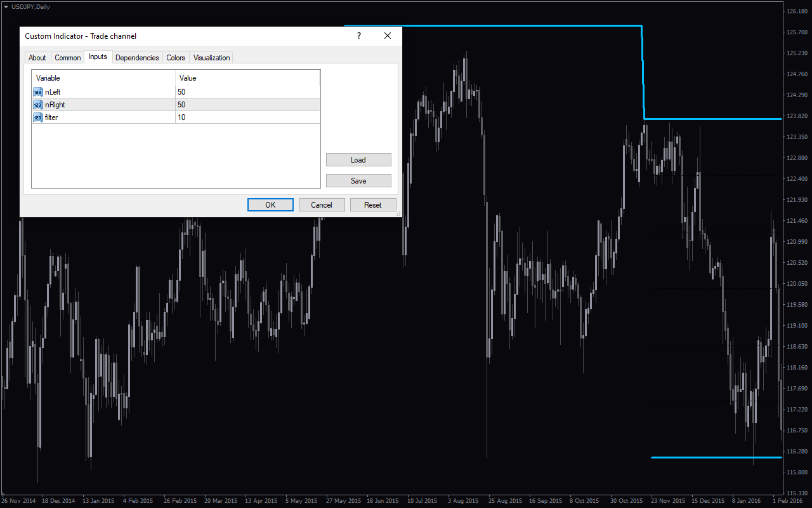Viewport: 812px width, 508px height.
Task: Close the Trade channel dialog
Action: tap(388, 36)
